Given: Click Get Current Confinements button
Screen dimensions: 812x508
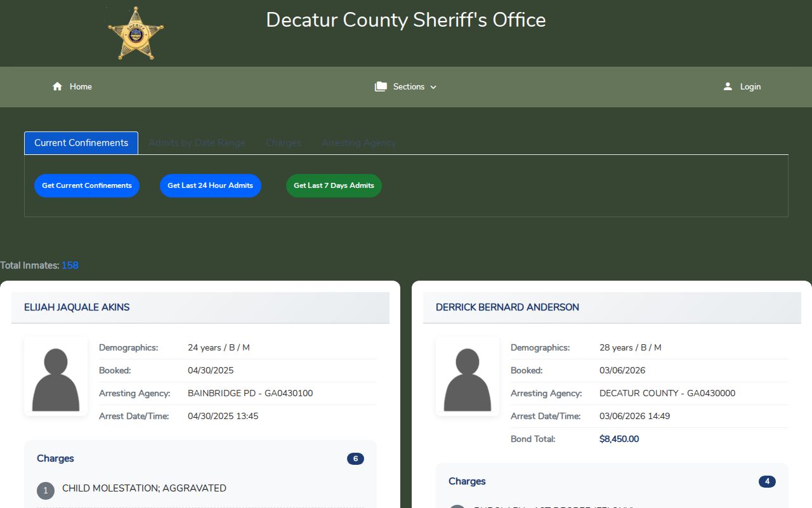Looking at the screenshot, I should pyautogui.click(x=87, y=185).
